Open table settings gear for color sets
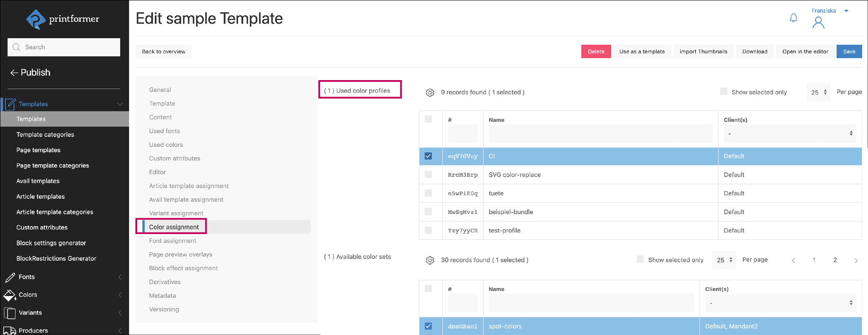Image resolution: width=868 pixels, height=335 pixels. pos(430,260)
